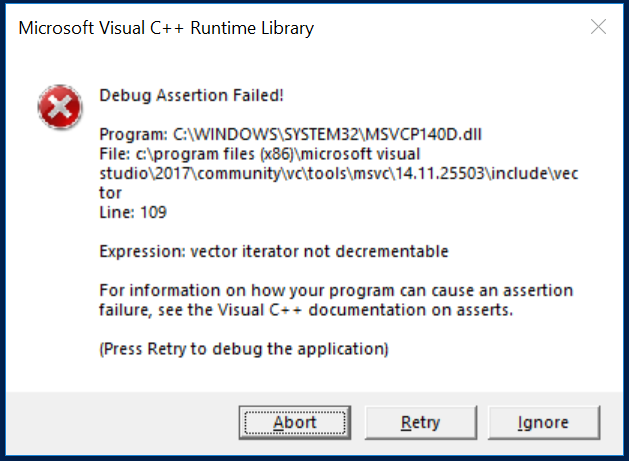Viewport: 629px width, 461px height.
Task: Click the wrapped 'tor' path fragment
Action: (x=110, y=192)
